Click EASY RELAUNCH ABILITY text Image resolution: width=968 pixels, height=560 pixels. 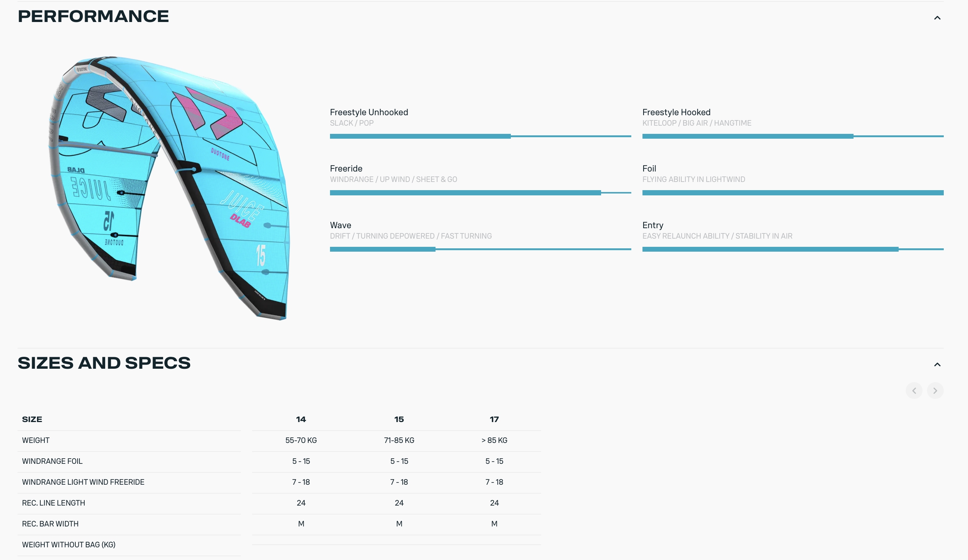pos(686,236)
